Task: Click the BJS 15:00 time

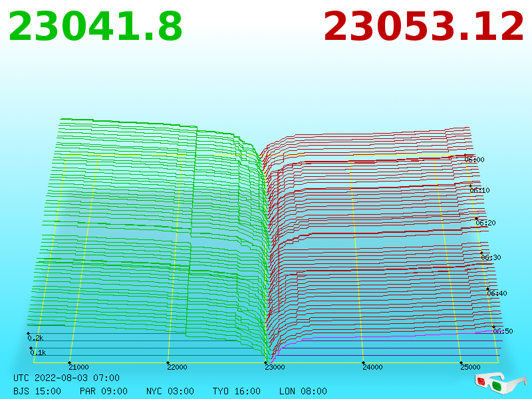Action: pyautogui.click(x=37, y=391)
